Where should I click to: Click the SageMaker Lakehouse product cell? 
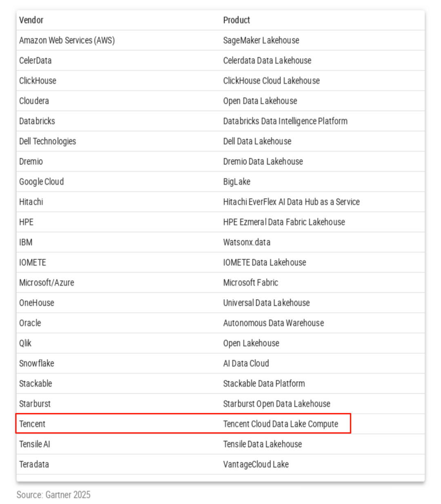tap(261, 40)
